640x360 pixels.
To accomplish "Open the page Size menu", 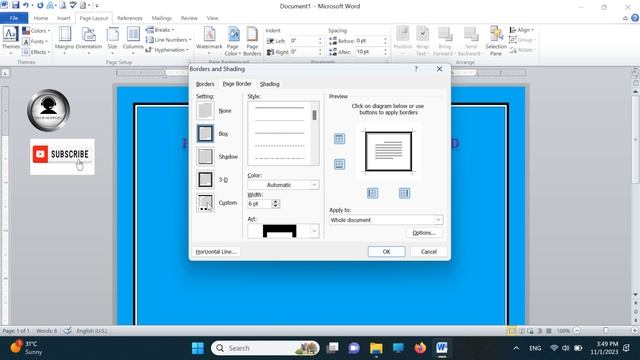I will point(112,40).
